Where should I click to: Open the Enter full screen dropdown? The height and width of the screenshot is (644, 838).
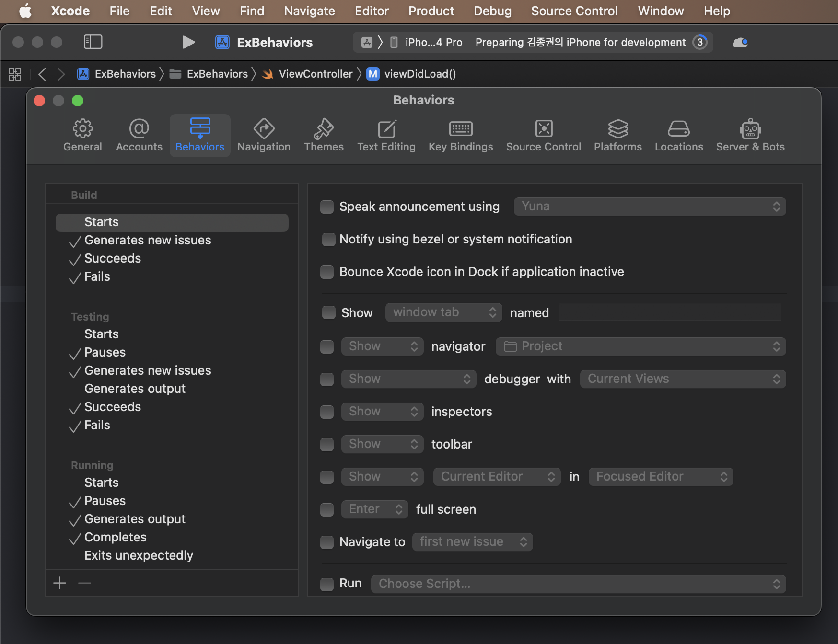374,509
